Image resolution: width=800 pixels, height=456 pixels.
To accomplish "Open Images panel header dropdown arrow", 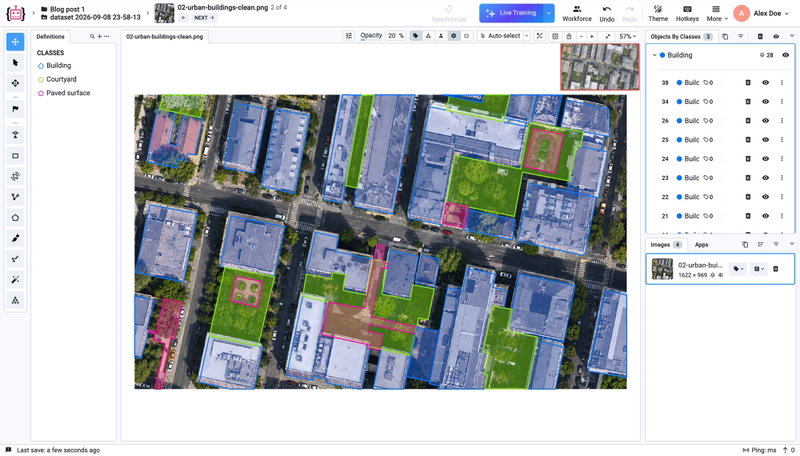I will pyautogui.click(x=791, y=244).
